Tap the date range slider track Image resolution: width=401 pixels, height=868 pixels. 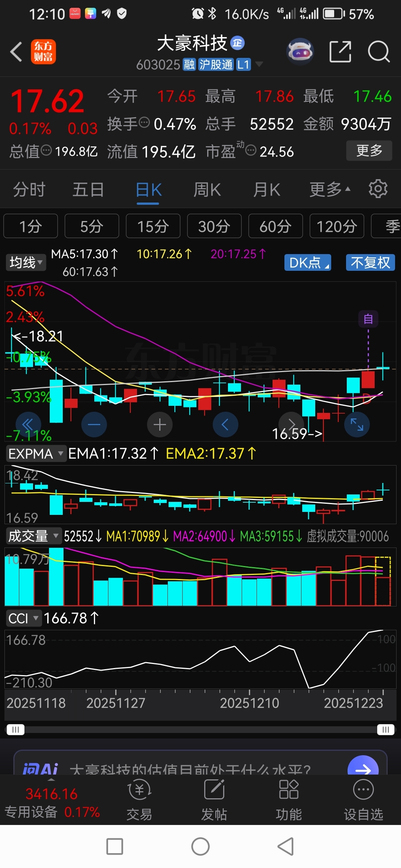pos(200,730)
